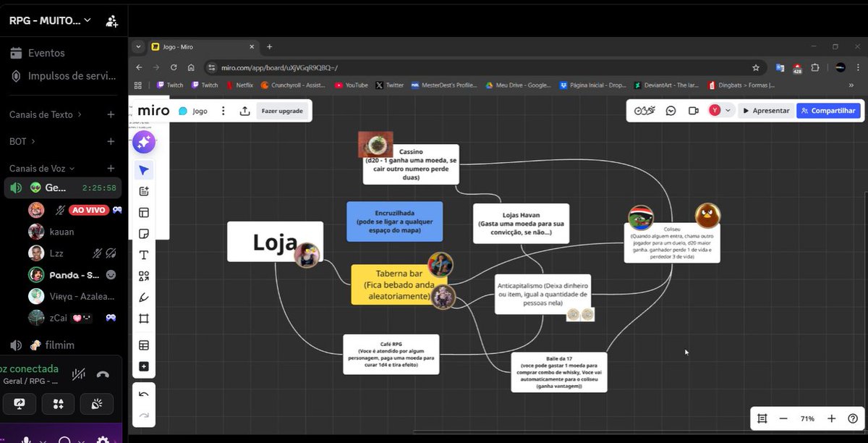Open the comments icon in Miro header
Screen dimensions: 868x443
(x=671, y=111)
